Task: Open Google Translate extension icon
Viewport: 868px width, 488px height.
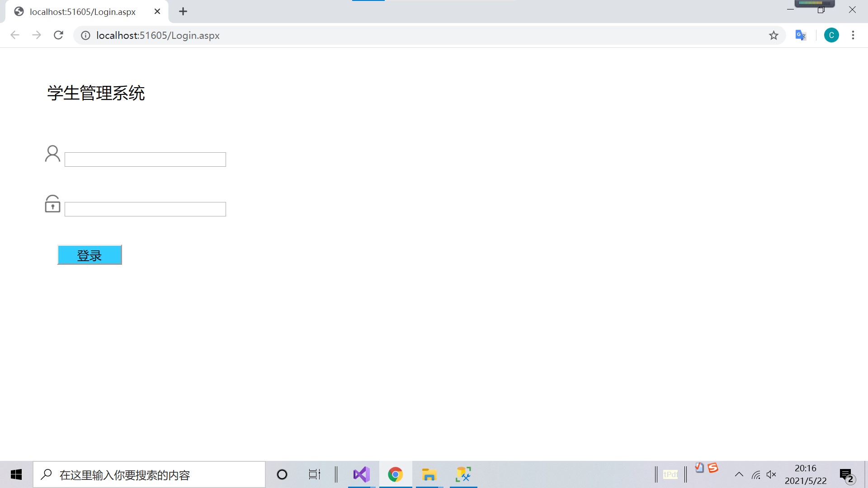Action: click(801, 35)
